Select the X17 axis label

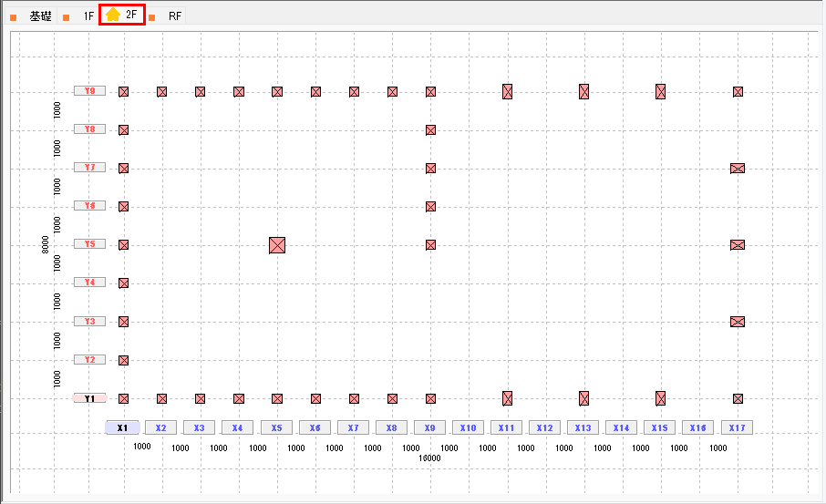click(x=737, y=427)
